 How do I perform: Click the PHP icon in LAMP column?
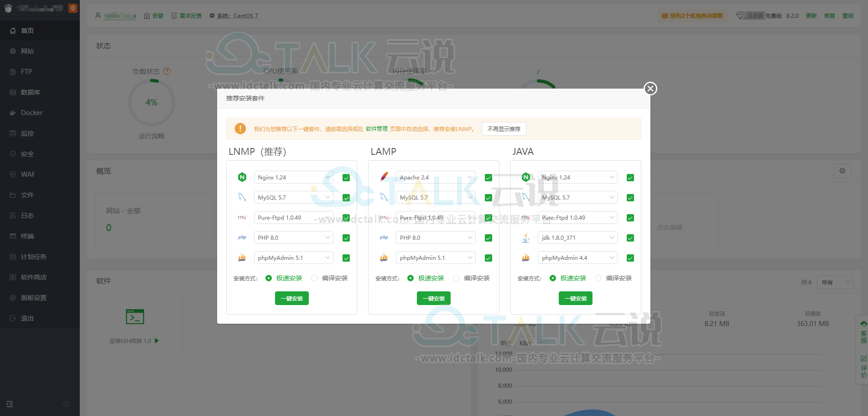[384, 237]
